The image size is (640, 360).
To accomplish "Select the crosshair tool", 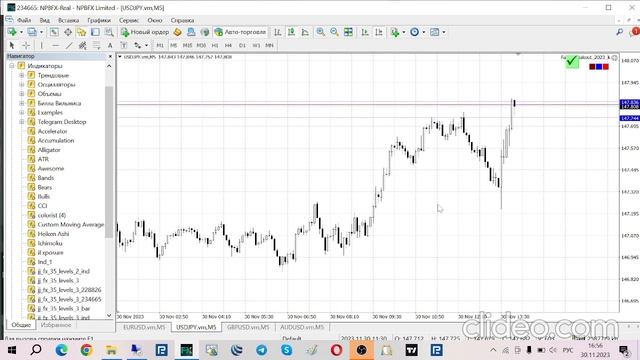I will pyautogui.click(x=26, y=45).
